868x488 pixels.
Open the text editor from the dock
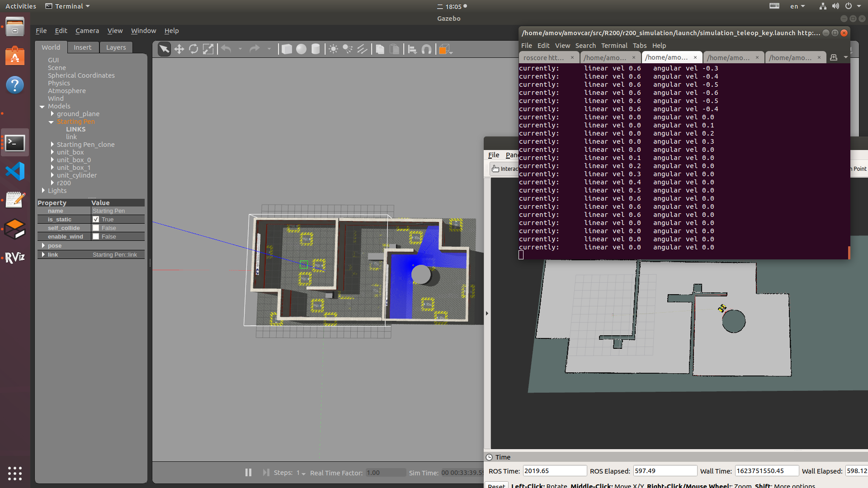(x=15, y=200)
